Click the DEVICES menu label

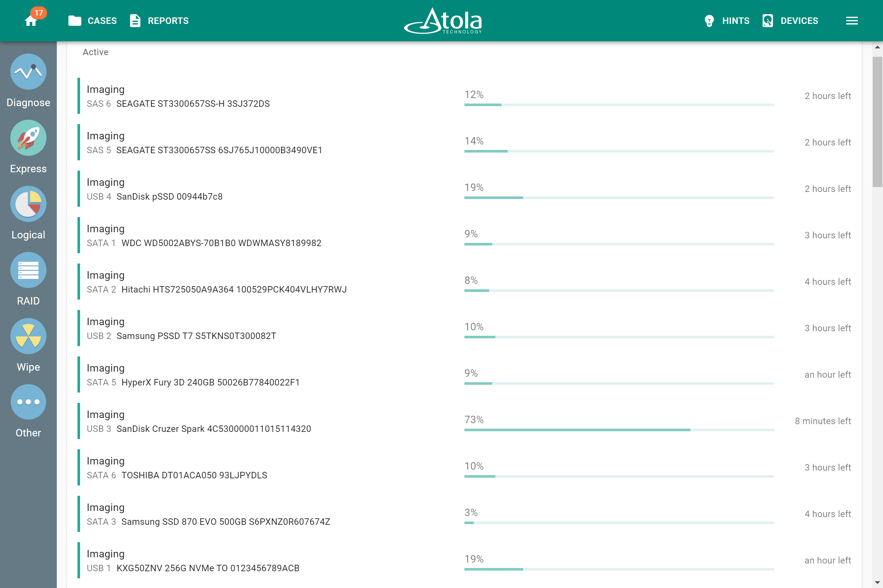[x=799, y=21]
